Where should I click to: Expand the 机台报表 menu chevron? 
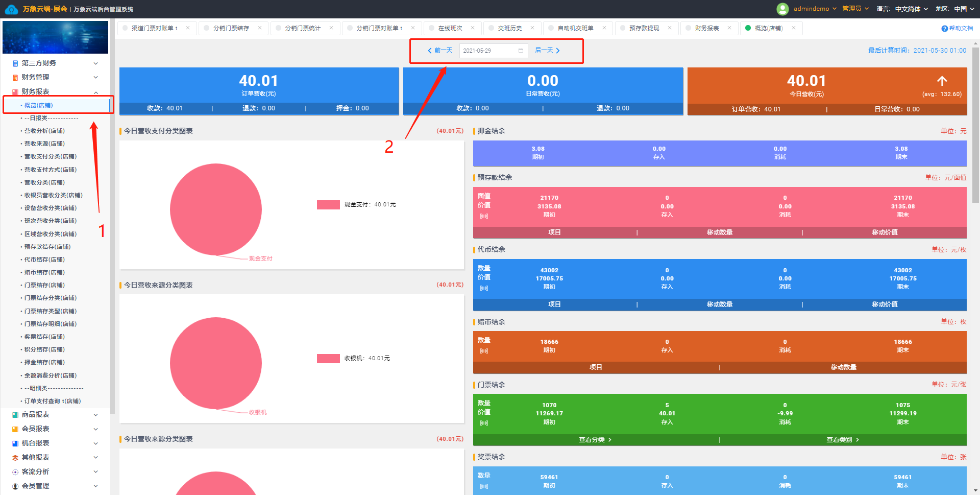click(x=96, y=443)
